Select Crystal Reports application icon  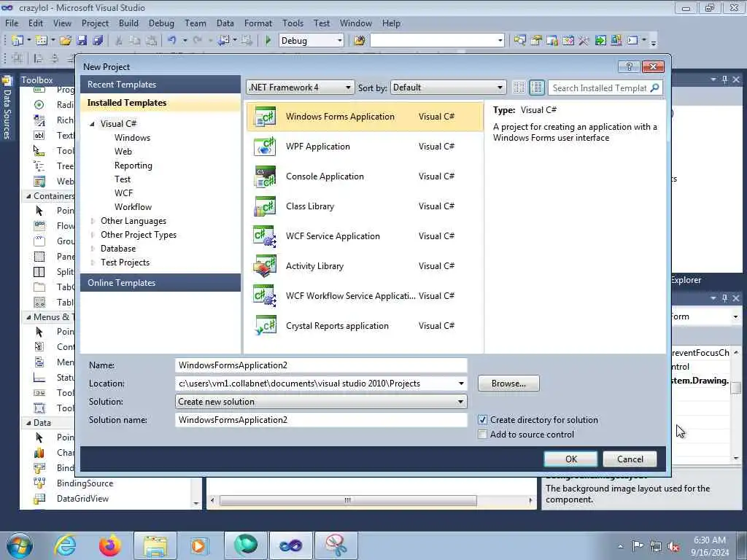click(265, 326)
